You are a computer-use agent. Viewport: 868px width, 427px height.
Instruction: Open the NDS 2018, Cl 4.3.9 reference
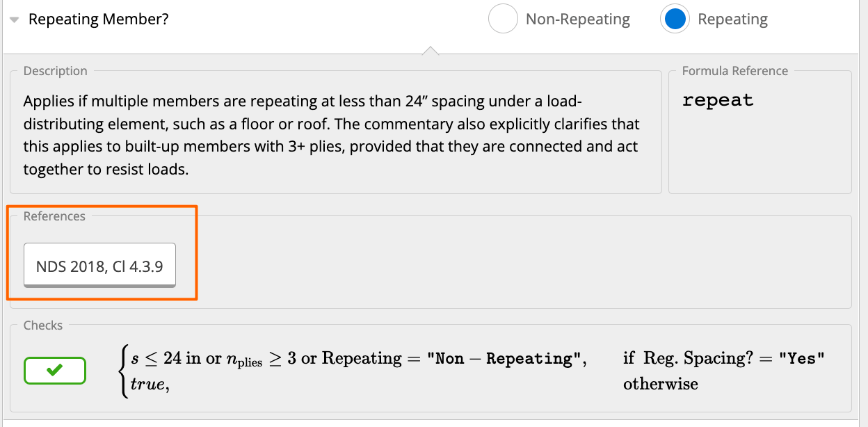coord(99,265)
